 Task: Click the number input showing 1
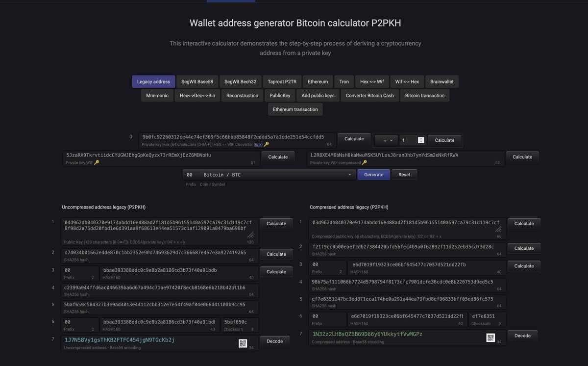click(412, 140)
